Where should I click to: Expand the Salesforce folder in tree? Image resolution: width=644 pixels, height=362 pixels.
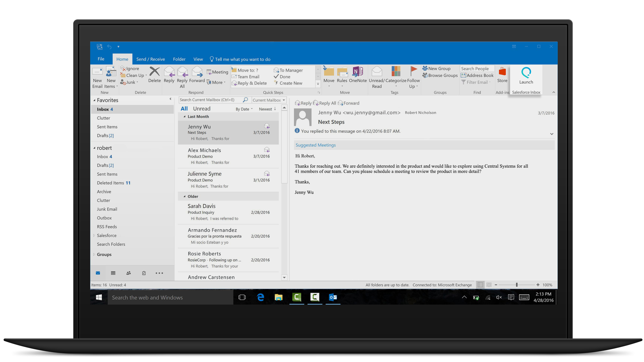pos(94,235)
